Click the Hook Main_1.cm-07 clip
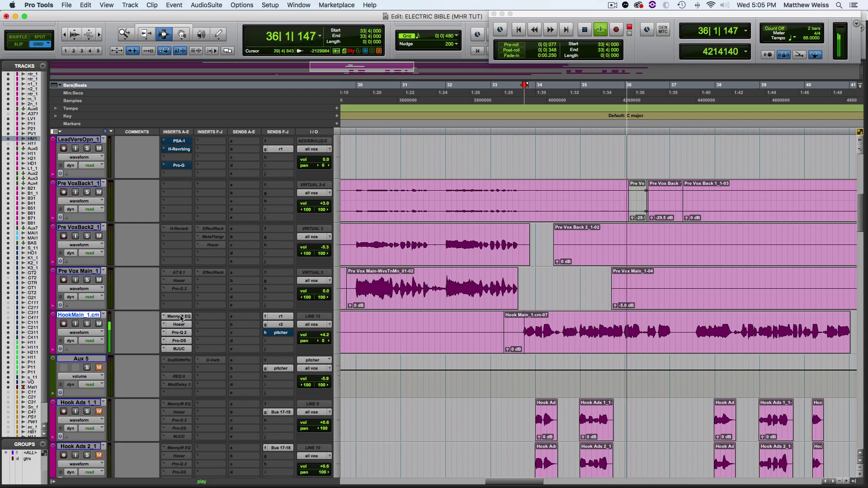 click(677, 332)
